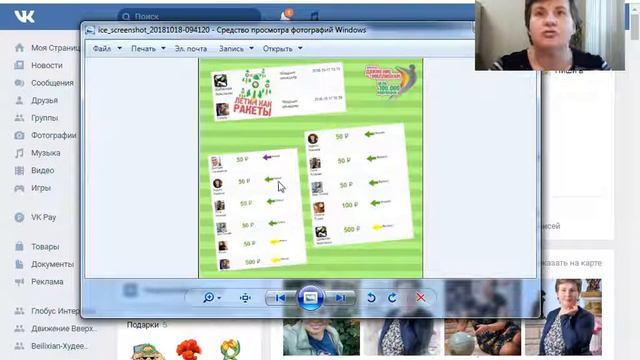Screen dimensions: 640x360
Task: Expand the arrow next to Запись
Action: tap(251, 48)
